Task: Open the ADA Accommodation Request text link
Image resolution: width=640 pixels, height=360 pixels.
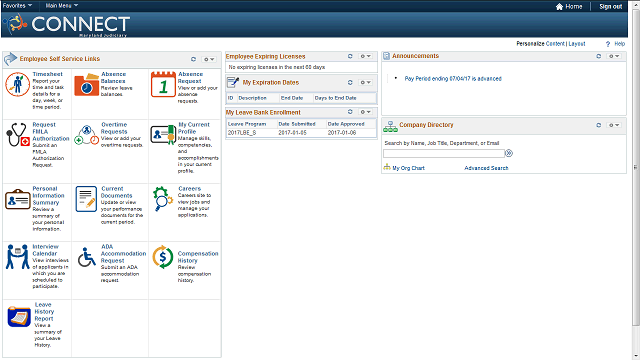Action: [123, 254]
